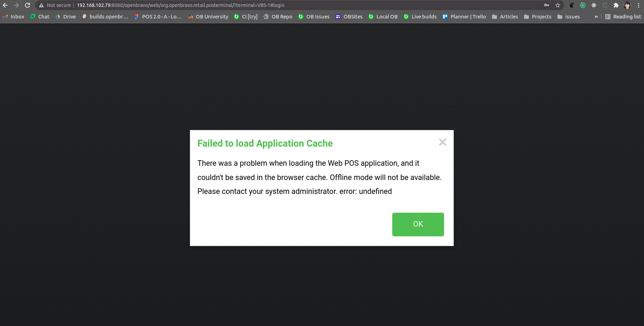Expand the Articles bookmarks folder

(x=505, y=17)
